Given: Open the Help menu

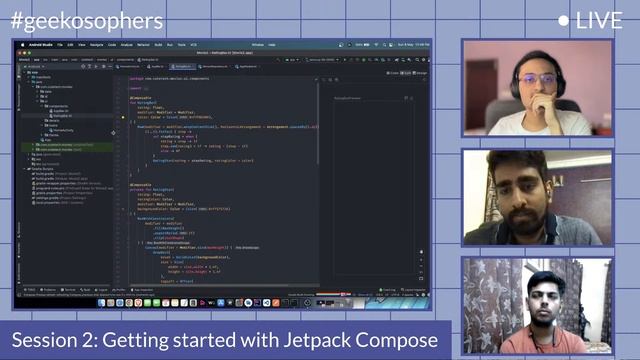Looking at the screenshot, I should tap(272, 45).
